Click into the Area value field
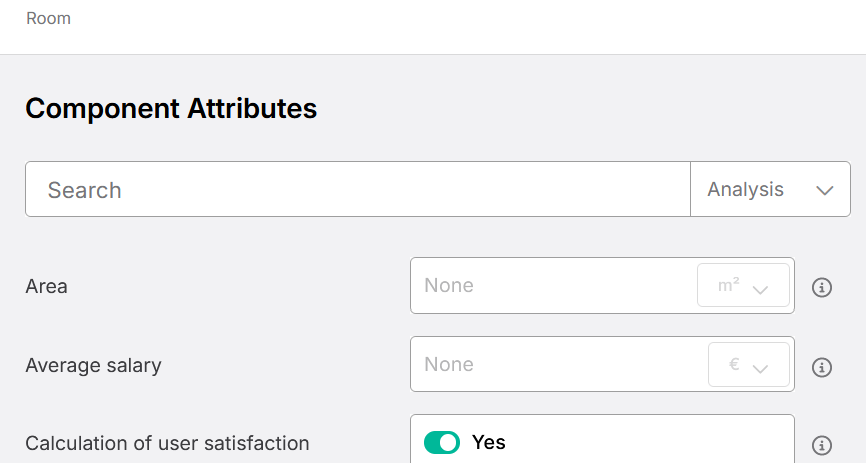Image resolution: width=866 pixels, height=463 pixels. tap(554, 285)
